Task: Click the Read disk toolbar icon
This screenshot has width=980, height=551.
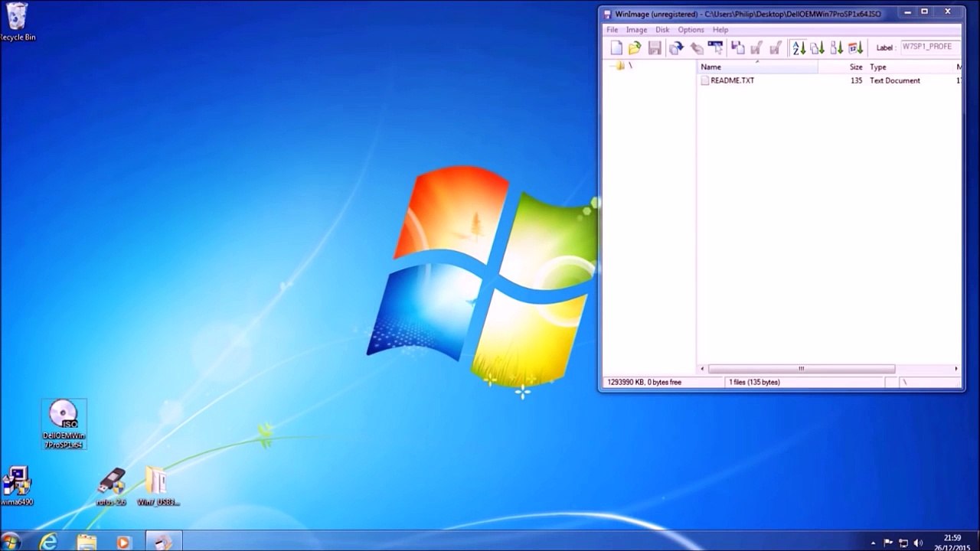Action: 676,48
